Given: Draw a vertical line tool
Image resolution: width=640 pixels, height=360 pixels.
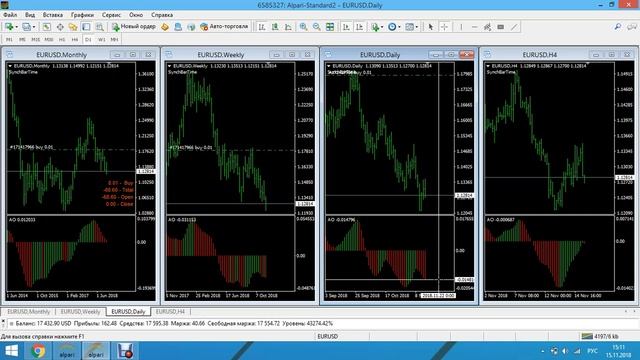Looking at the screenshot, I should click(461, 27).
